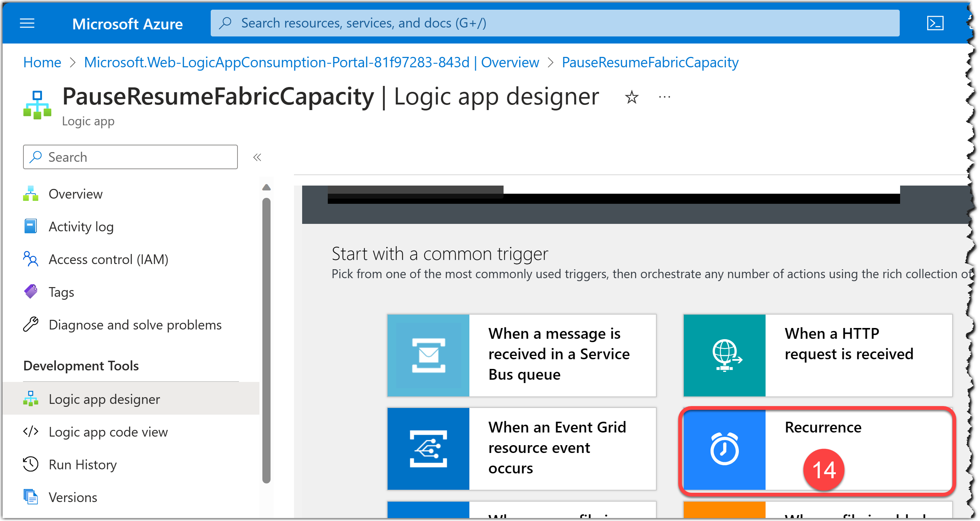Click the Logic app designer sidebar icon

(31, 399)
